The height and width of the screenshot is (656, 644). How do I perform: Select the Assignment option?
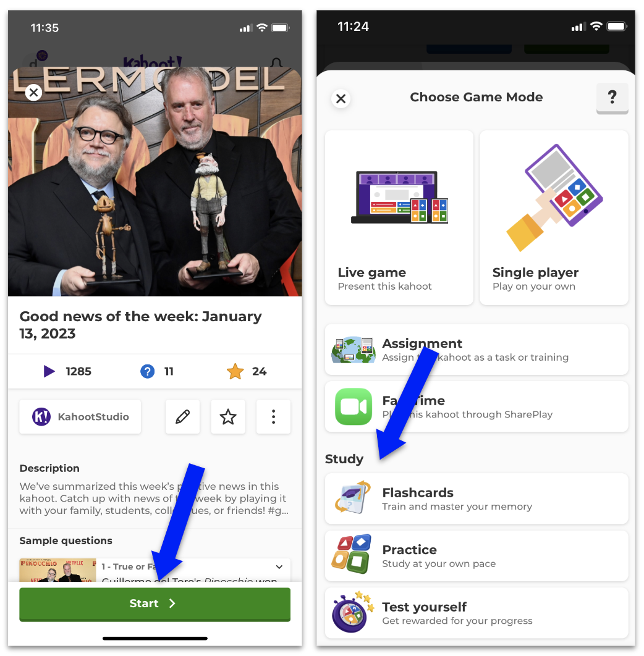point(477,350)
